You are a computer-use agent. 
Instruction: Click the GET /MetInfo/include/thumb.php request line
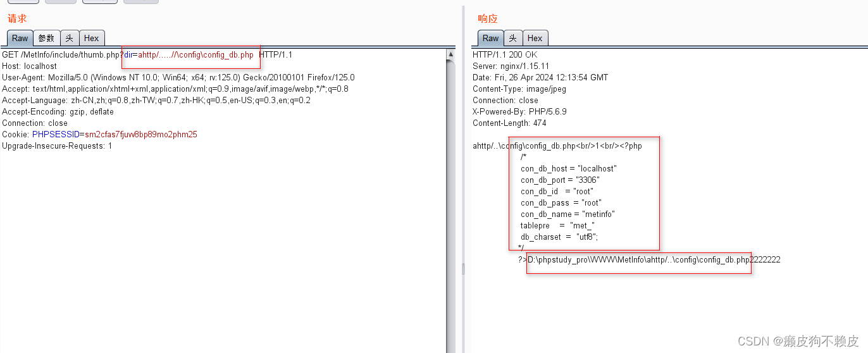(x=147, y=55)
